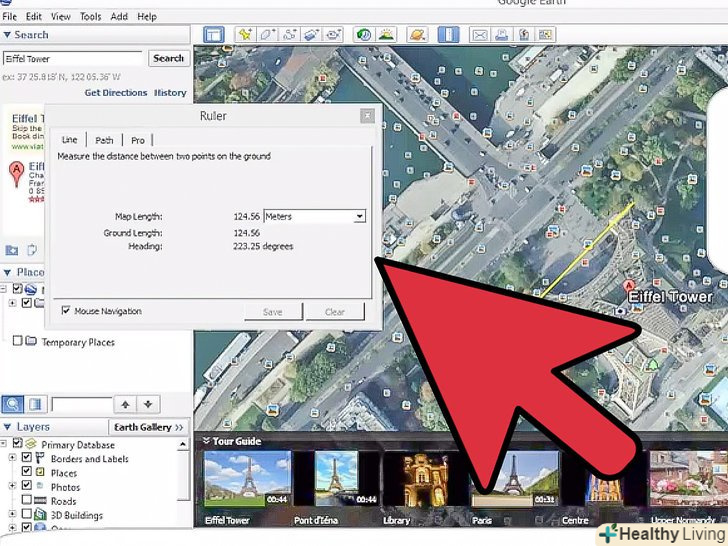Select the Add Polygon tool
This screenshot has height=546, width=728.
(266, 35)
